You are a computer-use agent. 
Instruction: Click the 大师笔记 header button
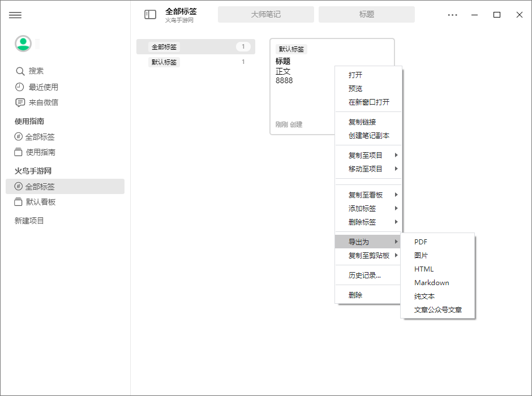point(265,15)
